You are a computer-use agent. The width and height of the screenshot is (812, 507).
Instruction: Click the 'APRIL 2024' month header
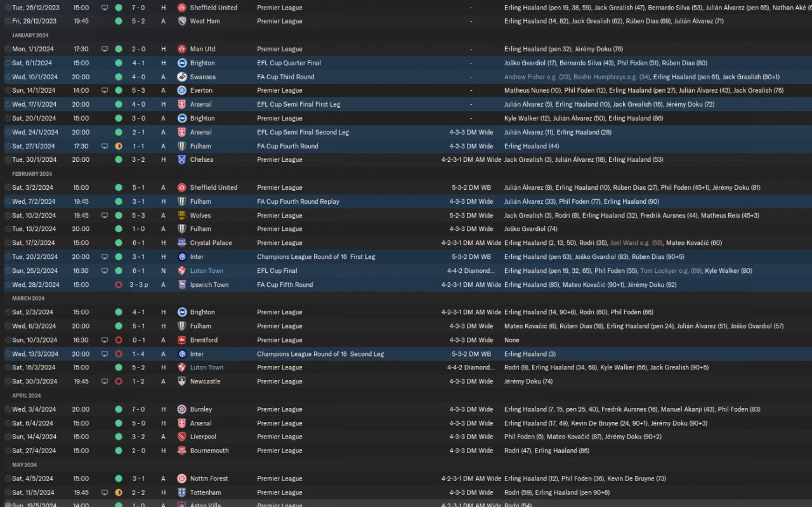[x=27, y=395]
